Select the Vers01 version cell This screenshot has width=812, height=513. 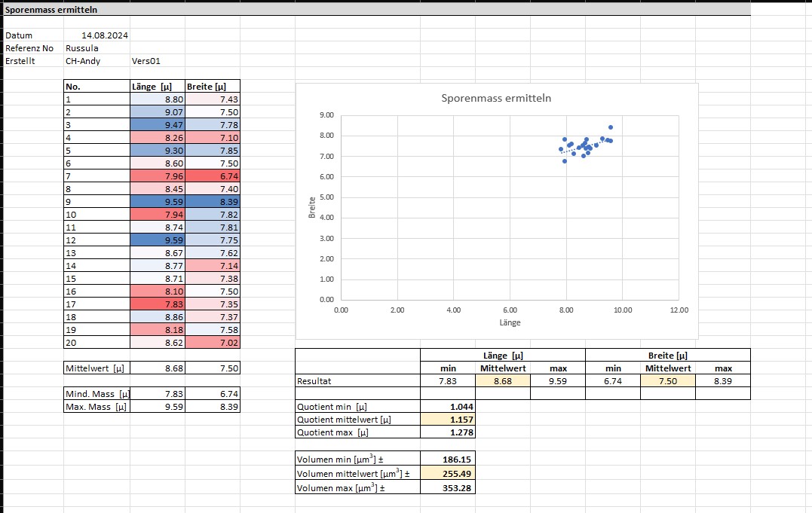coord(146,61)
